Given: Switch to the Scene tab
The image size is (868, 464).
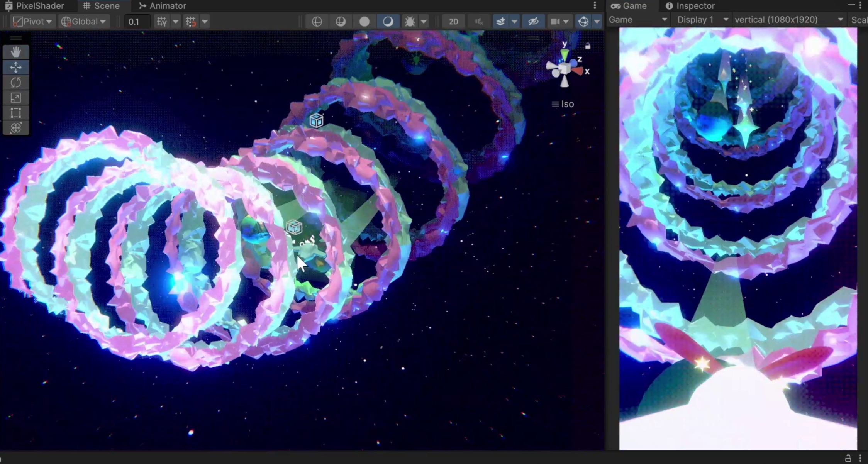Looking at the screenshot, I should click(101, 5).
